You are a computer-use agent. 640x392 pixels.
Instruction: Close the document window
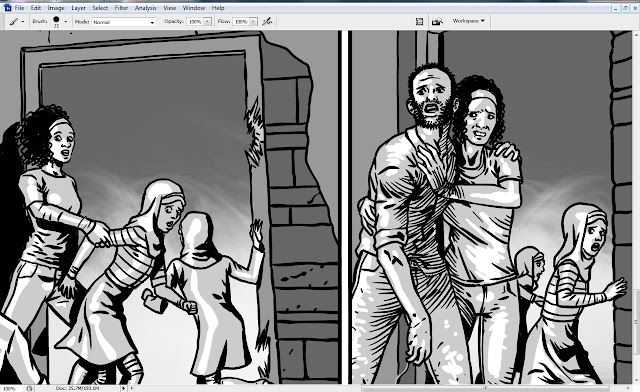(x=636, y=8)
